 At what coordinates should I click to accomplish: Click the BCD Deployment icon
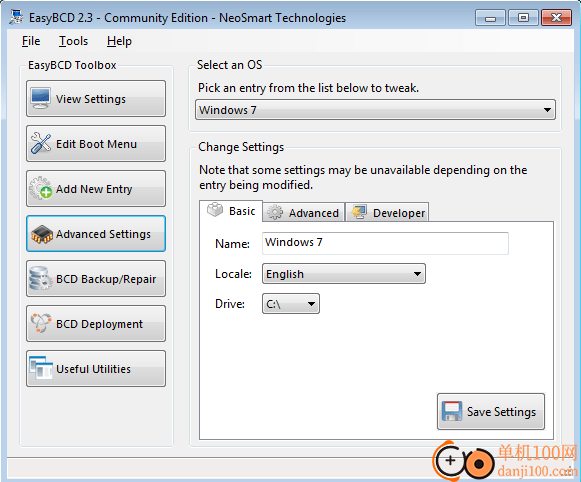(40, 323)
